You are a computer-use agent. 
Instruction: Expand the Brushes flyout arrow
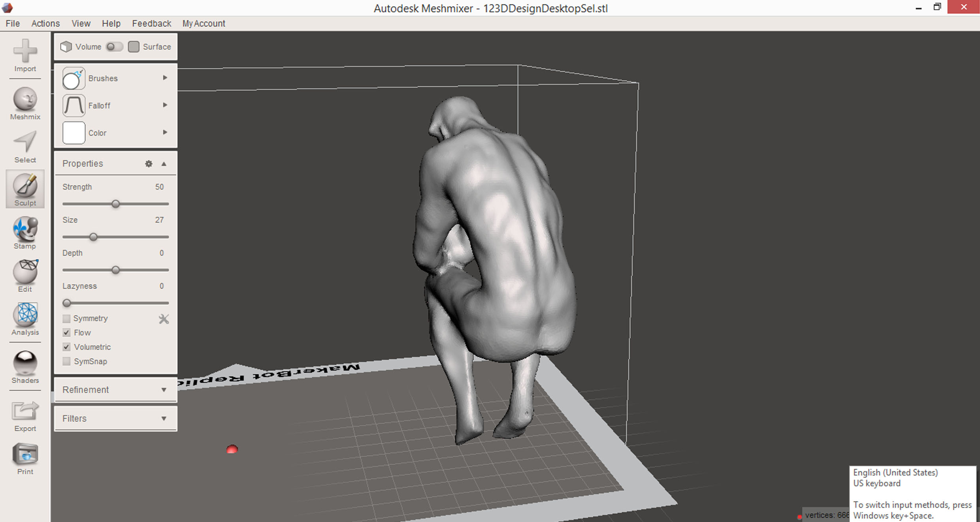165,78
